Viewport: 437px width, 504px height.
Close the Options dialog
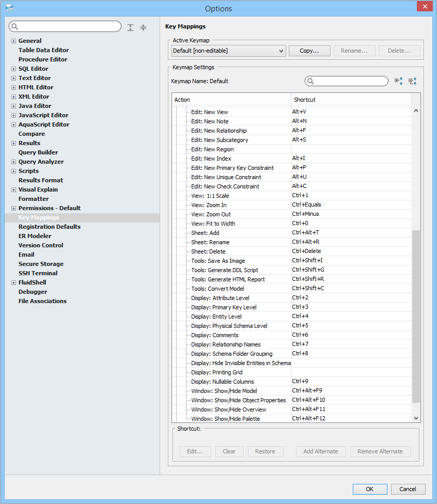click(425, 6)
